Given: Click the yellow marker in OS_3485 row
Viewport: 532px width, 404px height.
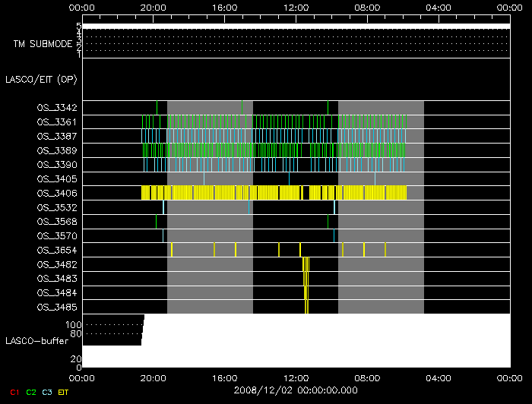Looking at the screenshot, I should coord(306,307).
